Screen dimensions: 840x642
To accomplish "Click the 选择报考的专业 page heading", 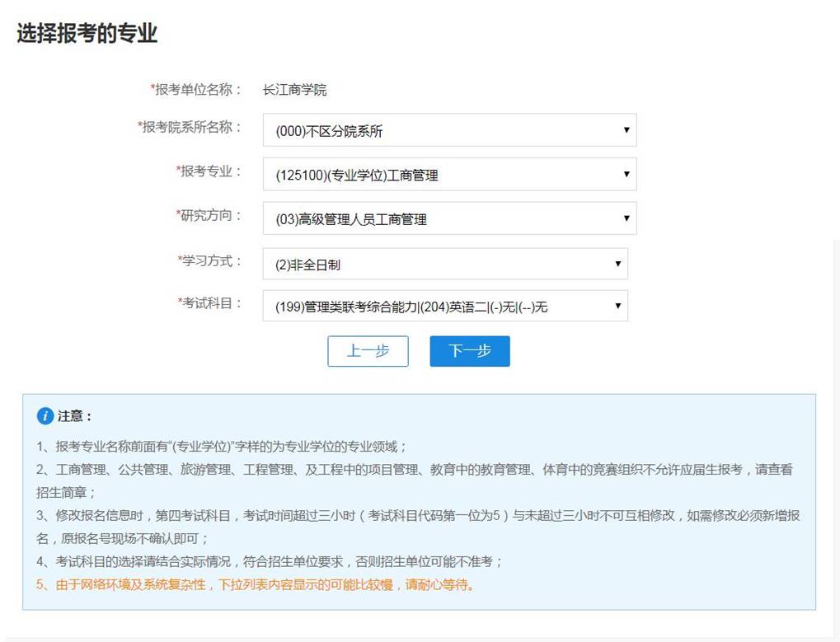I will pyautogui.click(x=87, y=34).
